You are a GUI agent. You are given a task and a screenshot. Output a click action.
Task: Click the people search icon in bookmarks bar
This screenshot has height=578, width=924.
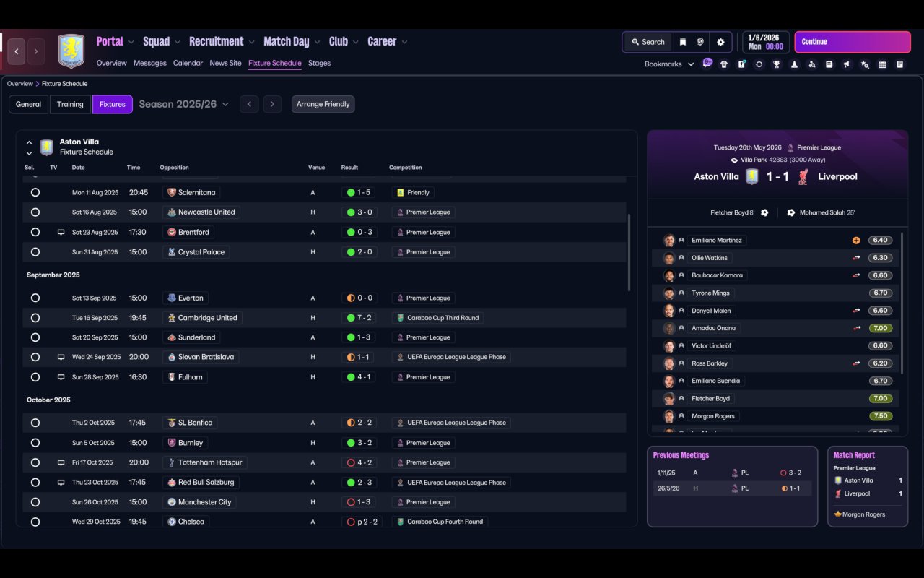(x=812, y=64)
